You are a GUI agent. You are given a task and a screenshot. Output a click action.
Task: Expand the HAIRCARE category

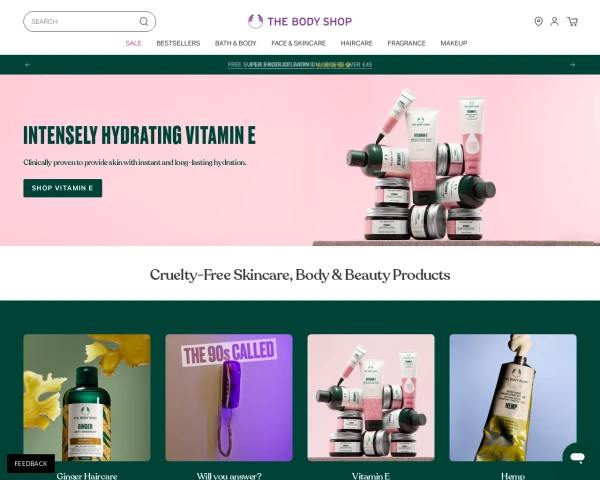click(x=357, y=43)
